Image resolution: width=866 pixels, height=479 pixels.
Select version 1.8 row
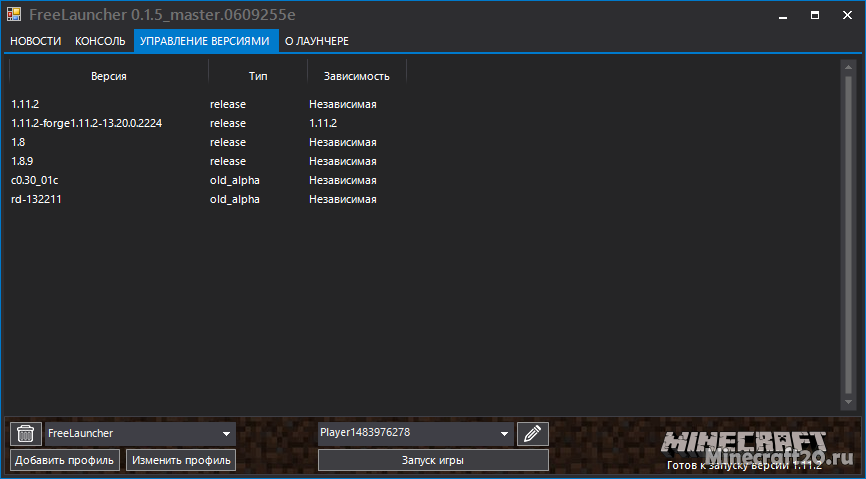pyautogui.click(x=208, y=143)
